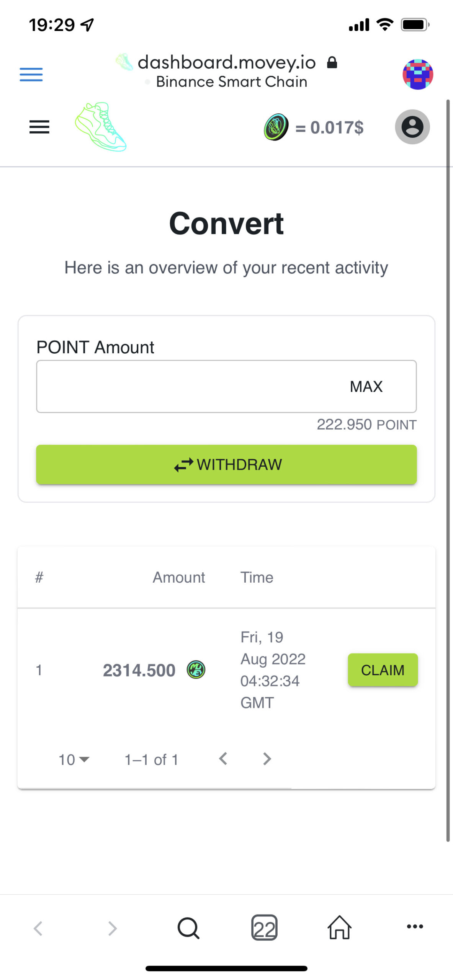
Task: Go to browser home page icon
Action: pos(339,927)
